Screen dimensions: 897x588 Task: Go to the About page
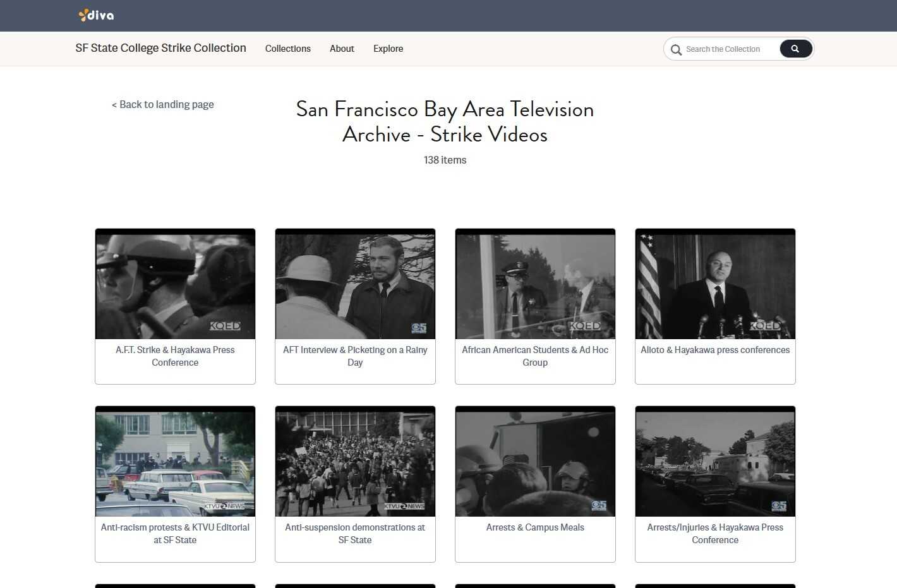342,49
